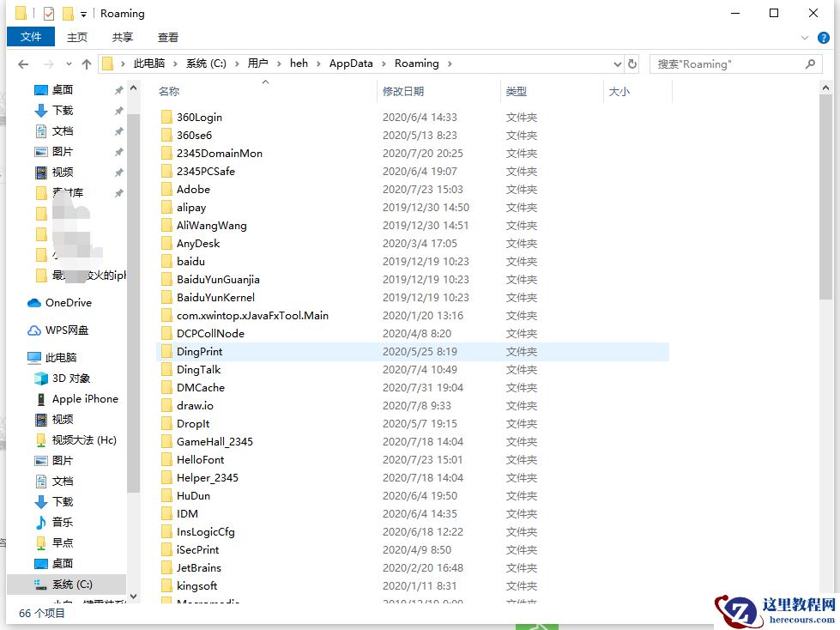Select the HelloFont folder
Viewport: 840px width, 630px height.
(x=201, y=460)
